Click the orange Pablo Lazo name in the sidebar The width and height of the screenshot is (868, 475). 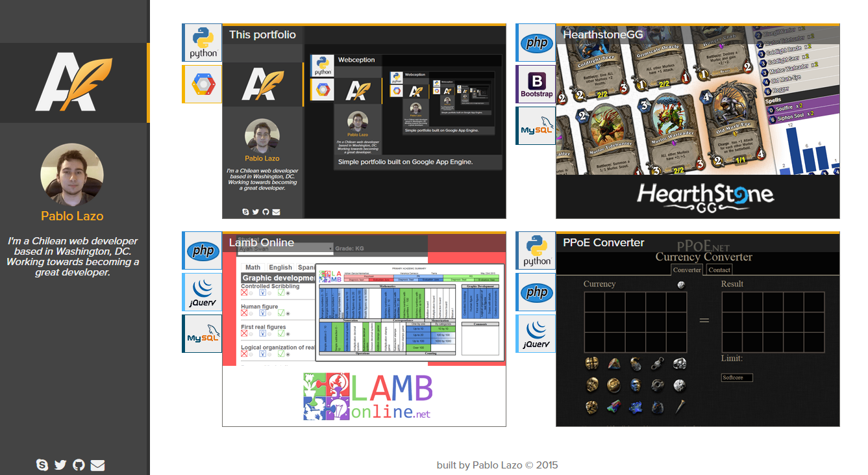click(x=72, y=216)
